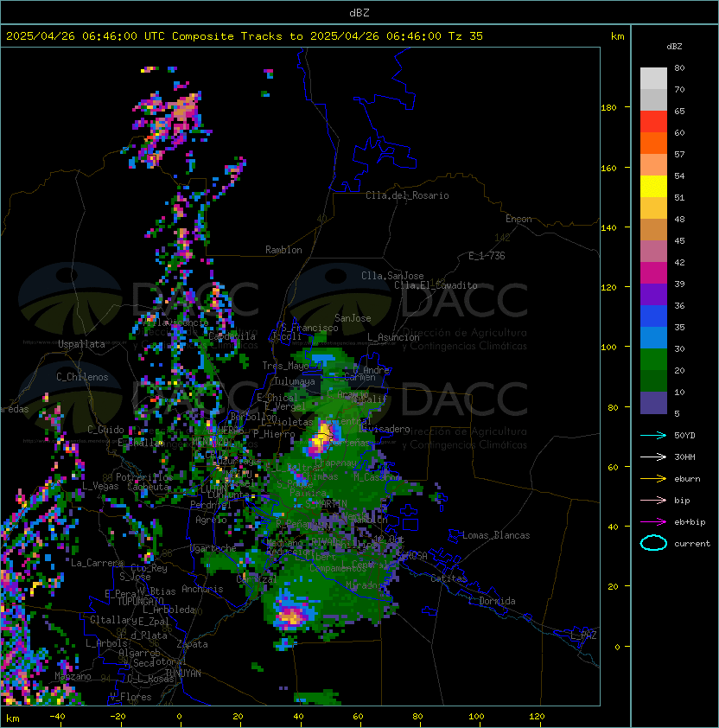
Task: Click the pink bip arrow in legend
Action: [x=653, y=500]
